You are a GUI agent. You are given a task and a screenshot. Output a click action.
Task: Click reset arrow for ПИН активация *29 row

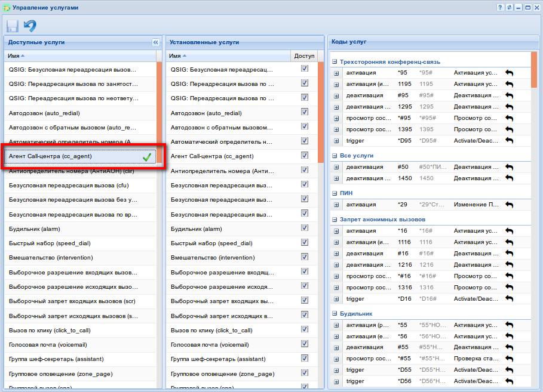[x=509, y=205]
